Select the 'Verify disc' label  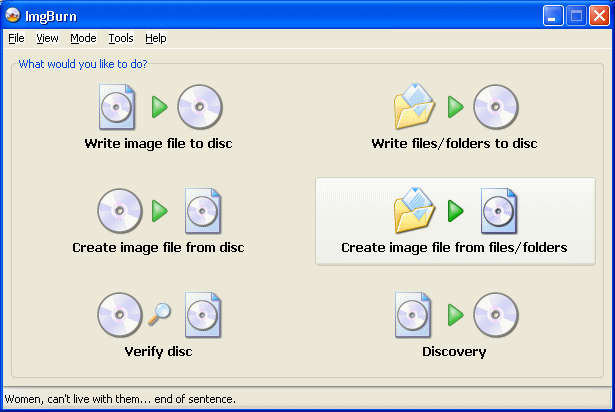(158, 352)
